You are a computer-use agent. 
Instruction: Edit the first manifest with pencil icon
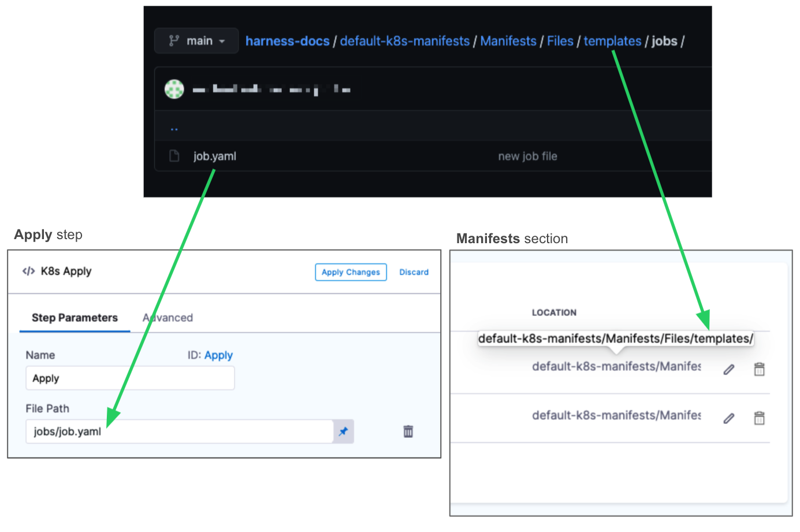[x=729, y=370]
